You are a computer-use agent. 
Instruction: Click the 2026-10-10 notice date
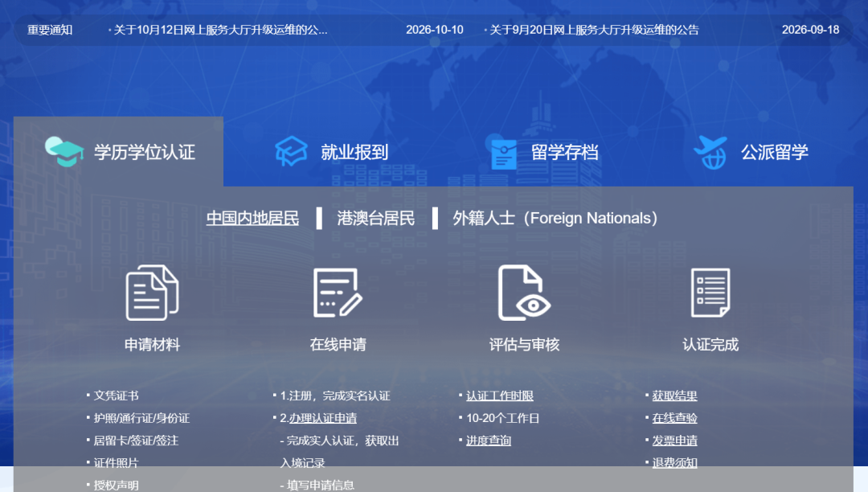(435, 30)
